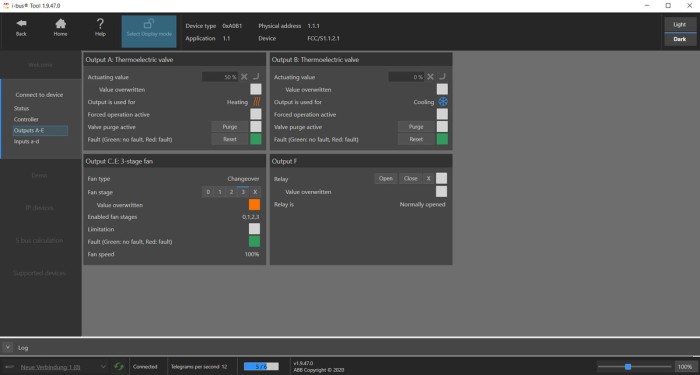This screenshot has width=700, height=375.
Task: Click the green reconnect icon in status bar
Action: [118, 367]
